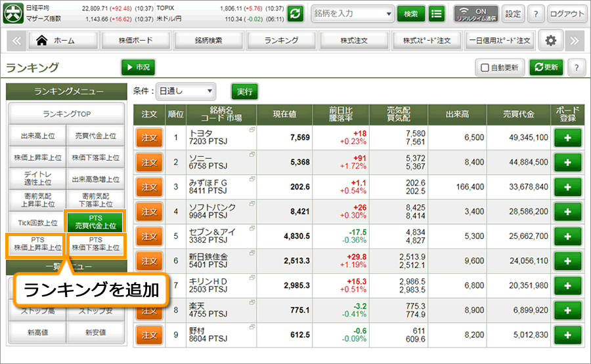Add 新日鉄住金 to board with plus

[x=567, y=261]
